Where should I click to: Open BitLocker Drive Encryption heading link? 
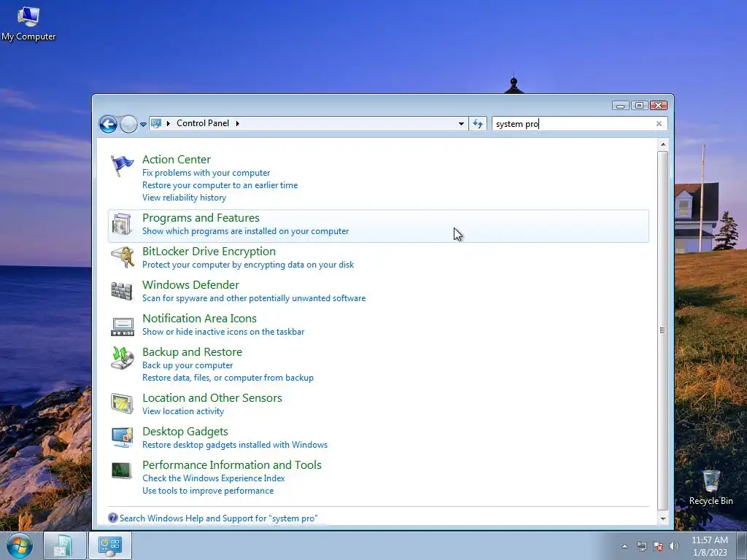click(209, 252)
